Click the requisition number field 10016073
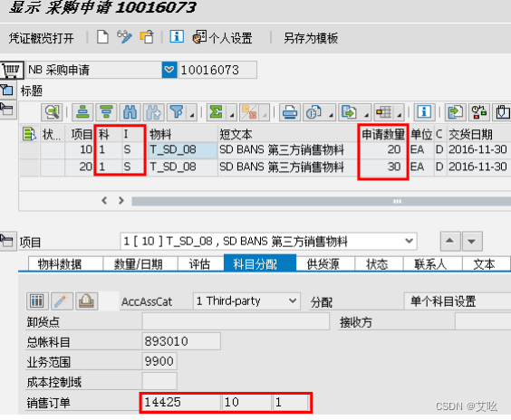Viewport: 511px width, 420px height. (x=217, y=70)
